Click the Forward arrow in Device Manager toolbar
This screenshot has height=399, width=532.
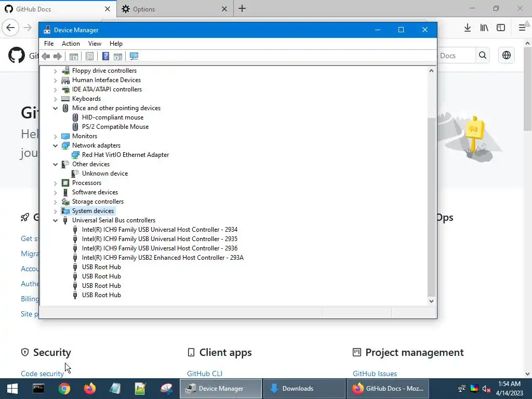pos(58,56)
